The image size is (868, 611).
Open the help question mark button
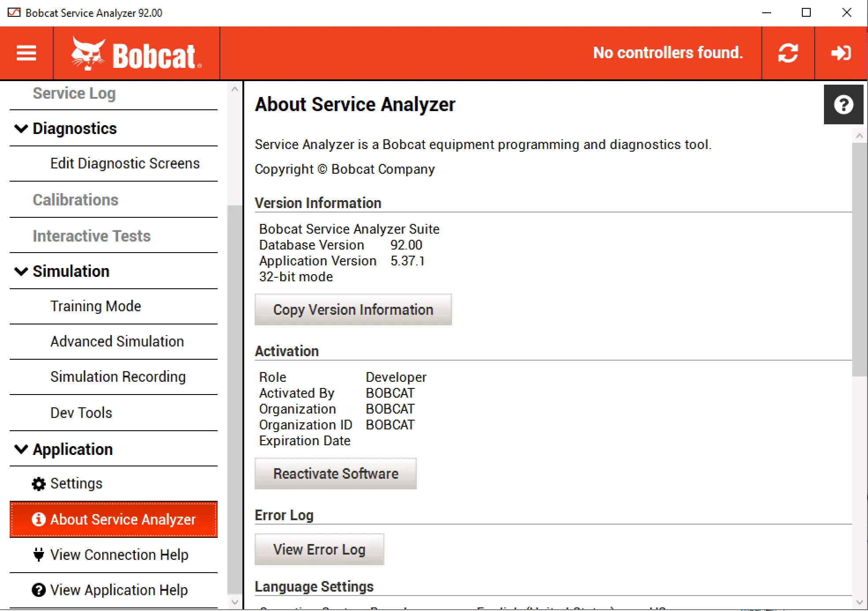843,104
